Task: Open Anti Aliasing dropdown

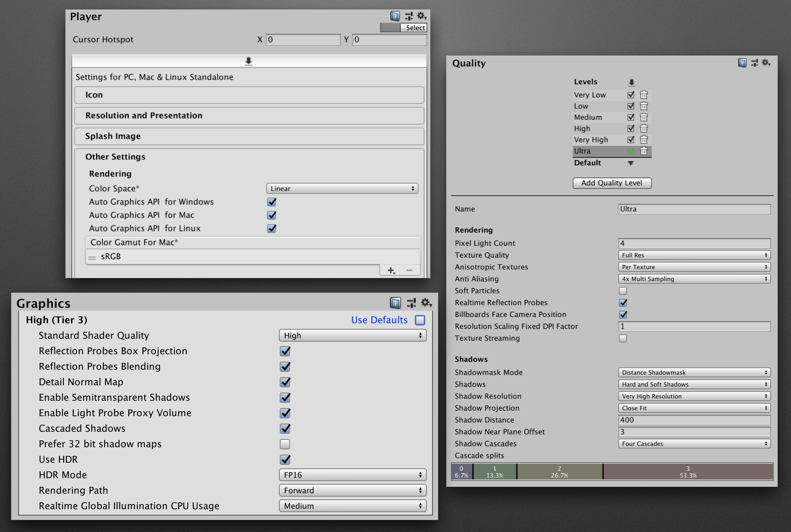Action: coord(694,279)
